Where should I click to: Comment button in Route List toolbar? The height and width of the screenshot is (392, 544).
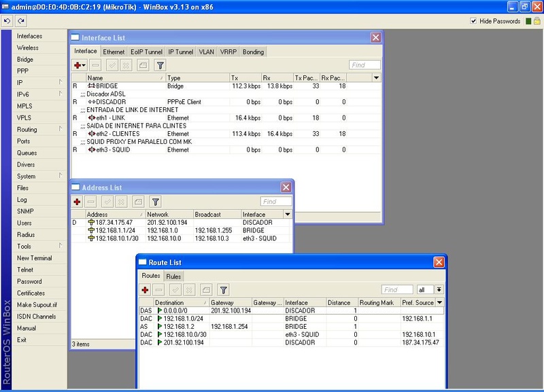206,289
